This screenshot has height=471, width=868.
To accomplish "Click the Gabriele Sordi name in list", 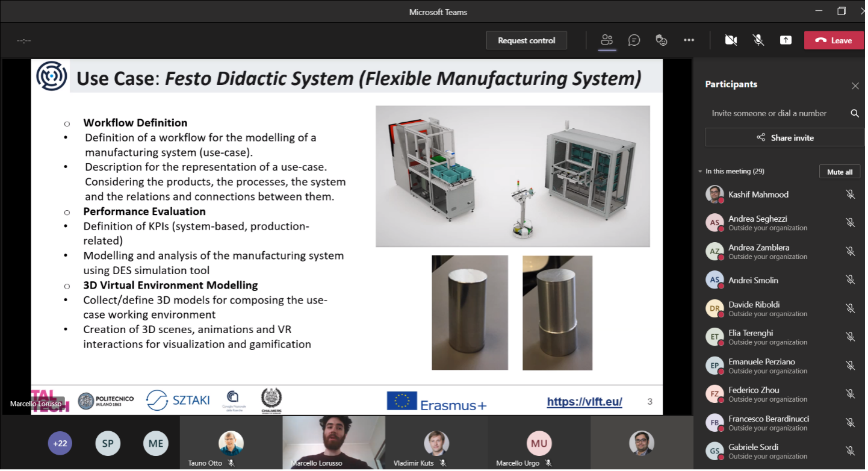I will pos(753,447).
